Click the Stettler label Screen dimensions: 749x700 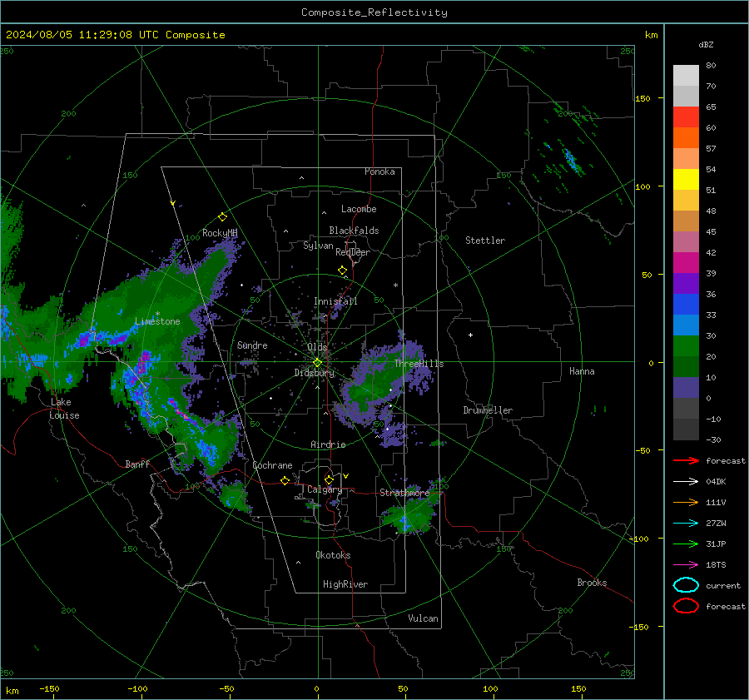pyautogui.click(x=485, y=241)
